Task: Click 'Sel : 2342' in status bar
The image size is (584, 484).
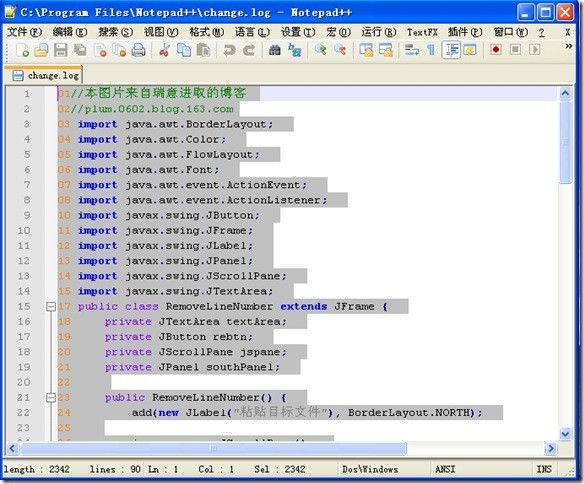Action: click(280, 469)
